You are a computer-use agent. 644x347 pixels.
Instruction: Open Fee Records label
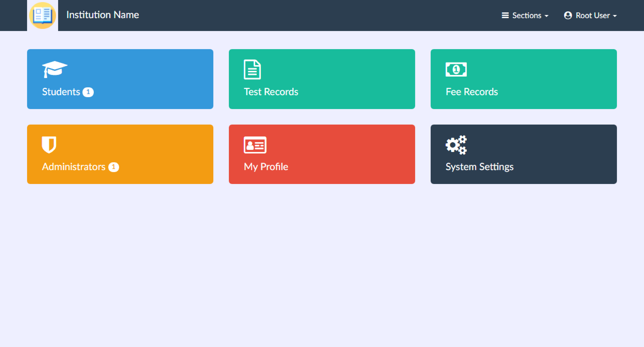pyautogui.click(x=472, y=92)
